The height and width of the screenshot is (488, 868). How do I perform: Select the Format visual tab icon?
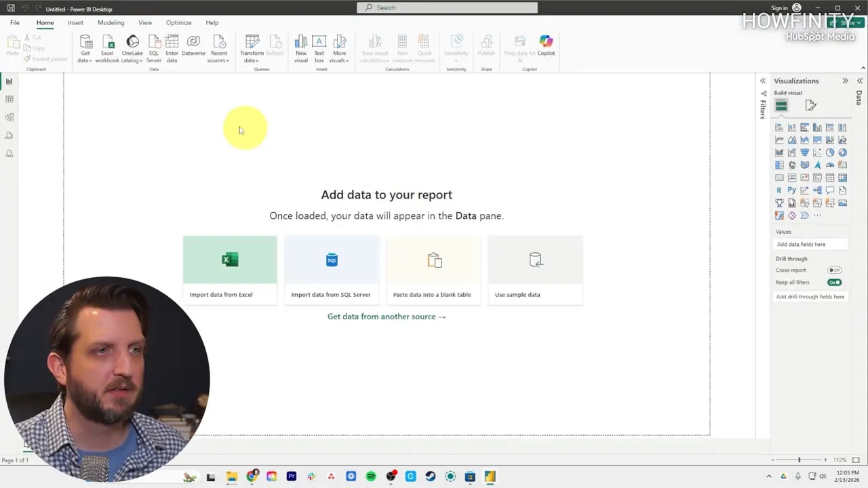click(810, 105)
